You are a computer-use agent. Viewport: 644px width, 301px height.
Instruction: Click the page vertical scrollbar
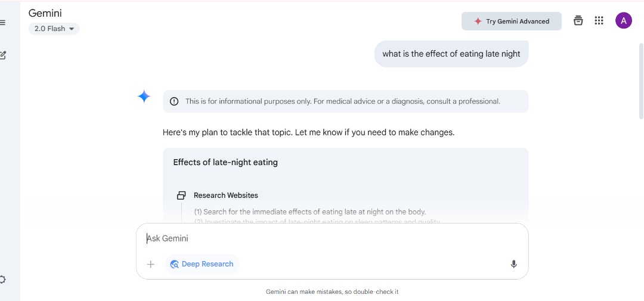(641, 80)
